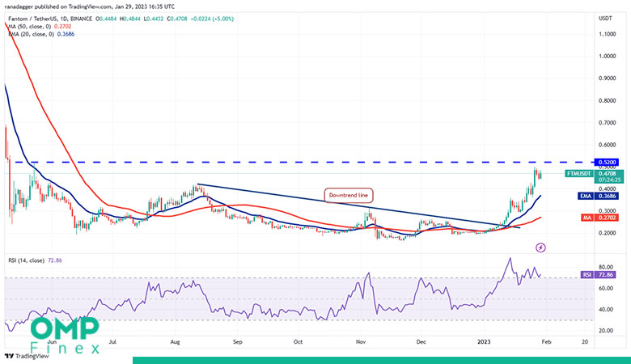Click the MA (50, close, 0) legend
This screenshot has width=631, height=364.
(40, 27)
